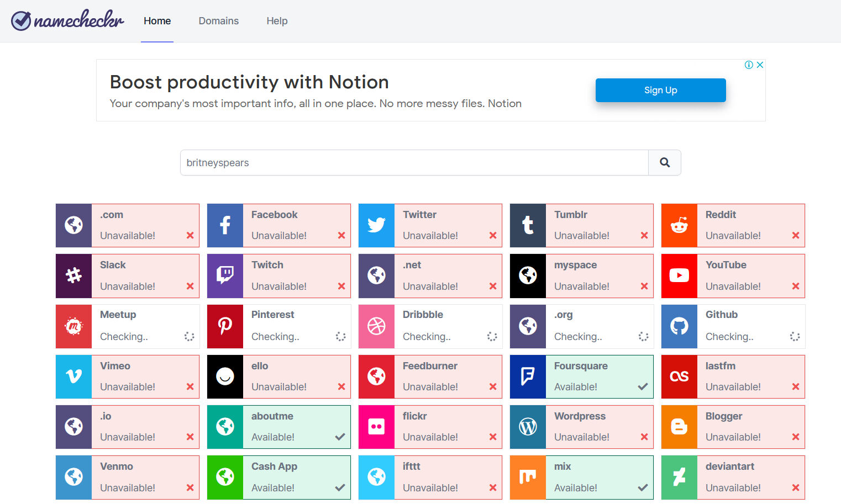Click the Wordpress logo icon

coord(528,427)
